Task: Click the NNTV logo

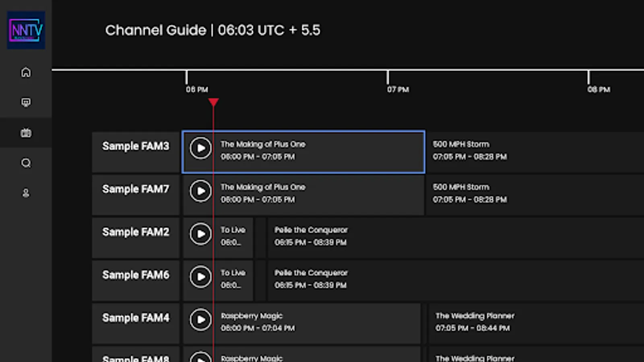Action: click(x=26, y=30)
